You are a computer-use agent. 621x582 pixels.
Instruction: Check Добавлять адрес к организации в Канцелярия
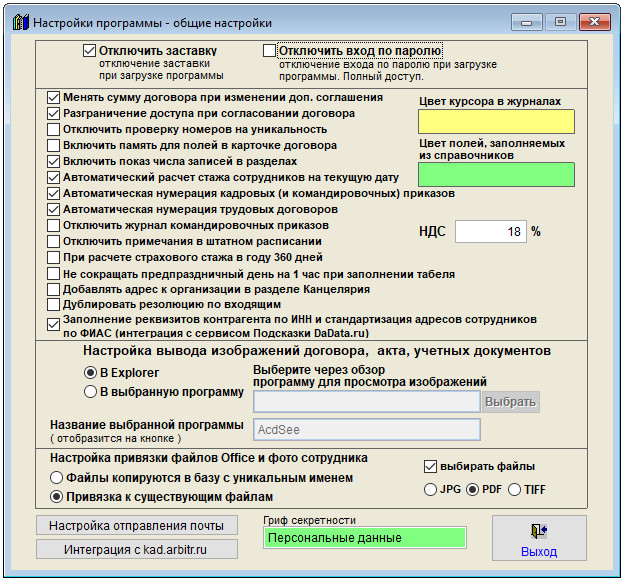(x=53, y=289)
